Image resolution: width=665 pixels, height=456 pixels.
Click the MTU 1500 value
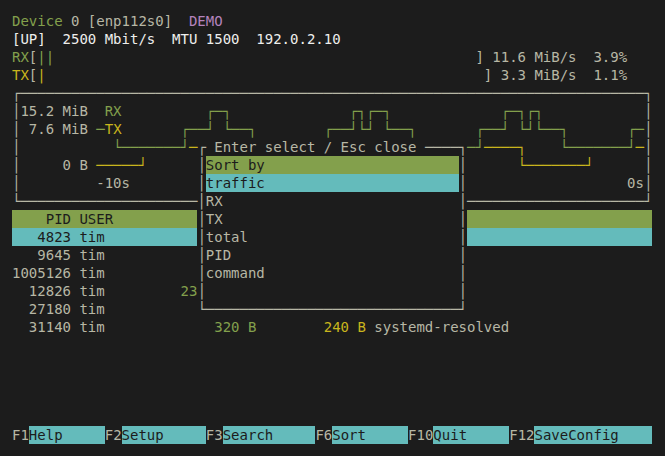(x=205, y=39)
